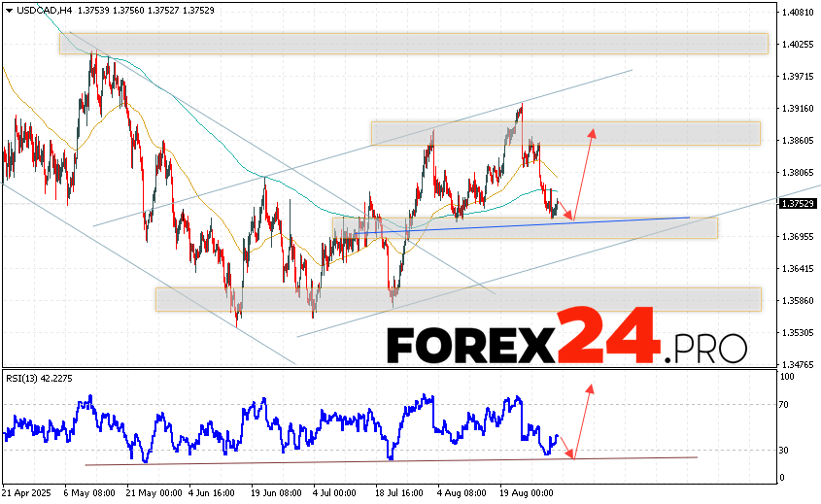The height and width of the screenshot is (504, 821).
Task: Click the red RSI support trendline
Action: point(389,460)
